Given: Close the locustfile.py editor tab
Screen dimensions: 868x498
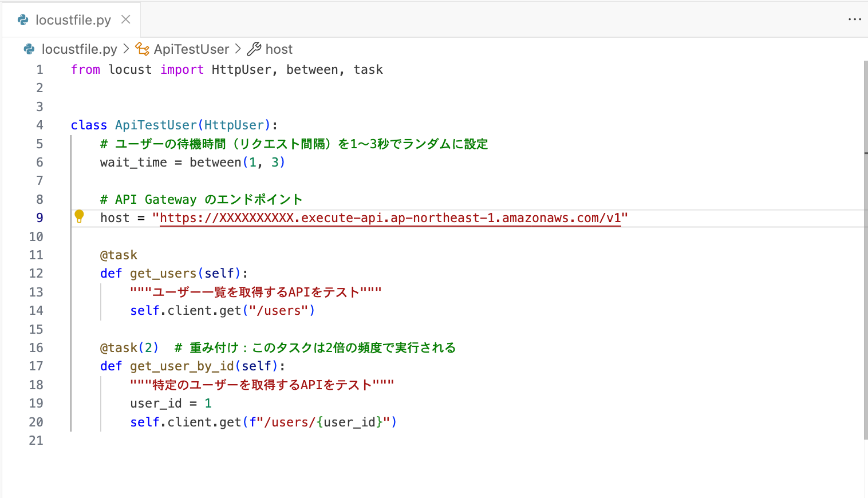Looking at the screenshot, I should (126, 19).
